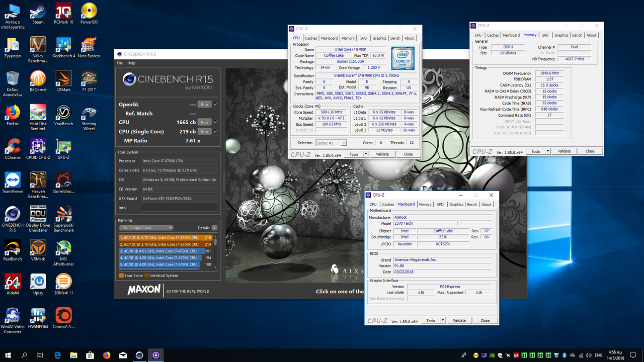
Task: Launch 3DMark from the desktop
Action: click(x=63, y=81)
